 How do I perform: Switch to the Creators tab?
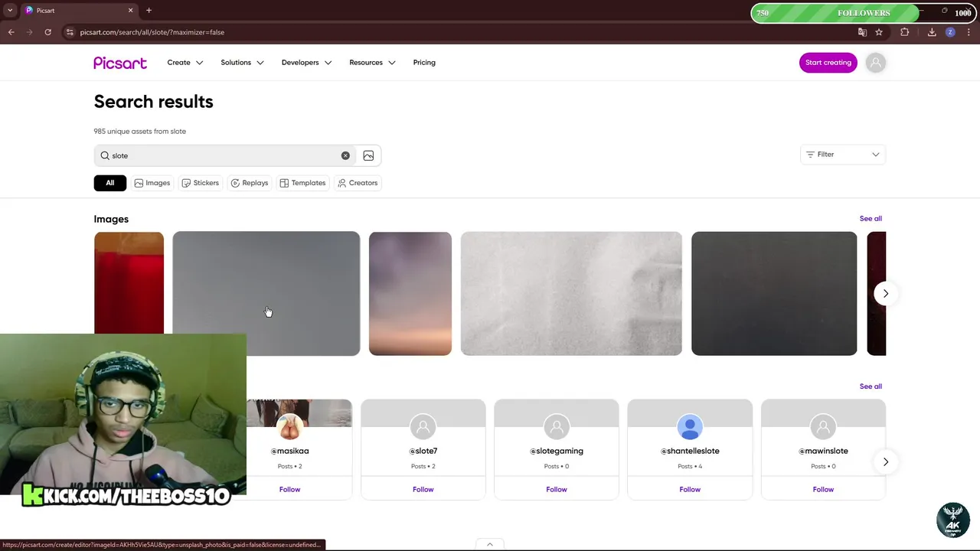[x=358, y=183]
